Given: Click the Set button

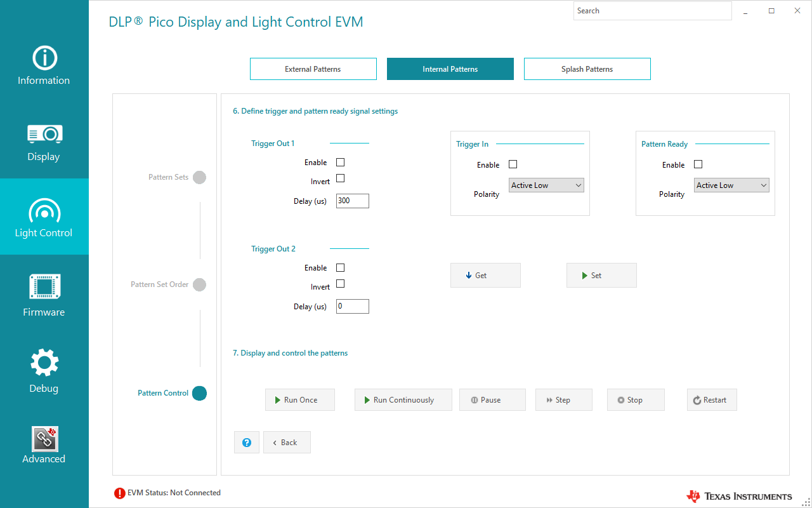Looking at the screenshot, I should tap(601, 276).
